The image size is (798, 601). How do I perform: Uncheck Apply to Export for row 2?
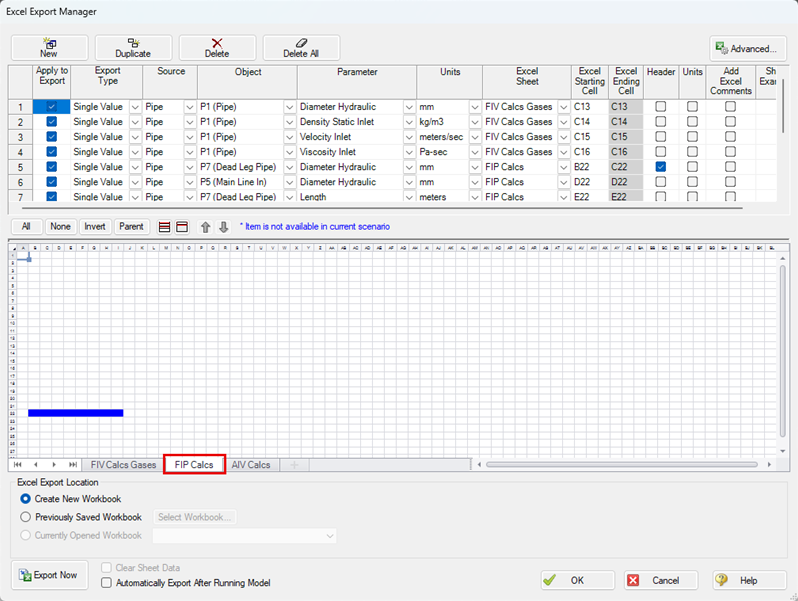pos(52,122)
